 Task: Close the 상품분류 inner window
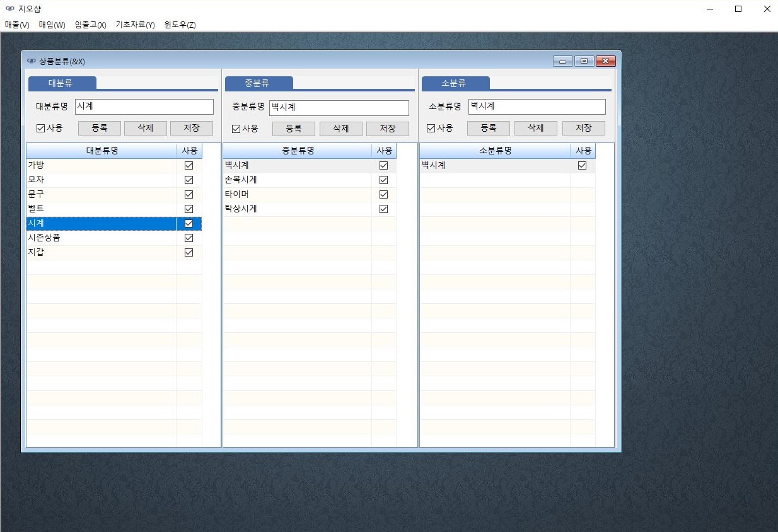(605, 61)
